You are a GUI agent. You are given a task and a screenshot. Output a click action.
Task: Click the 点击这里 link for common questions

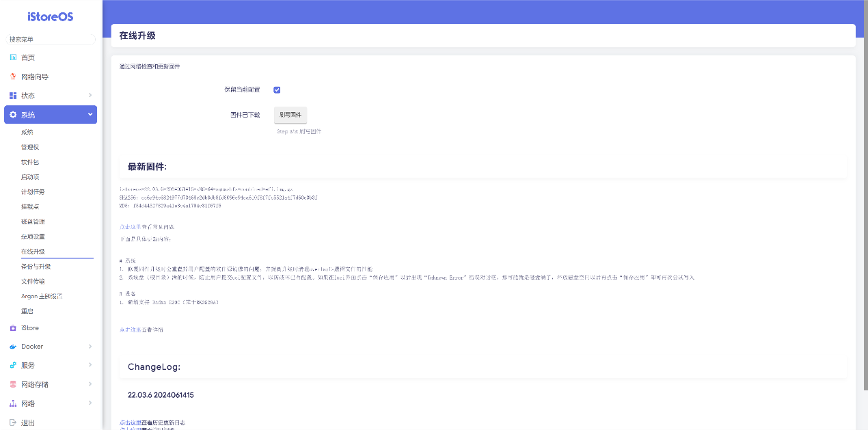click(130, 226)
